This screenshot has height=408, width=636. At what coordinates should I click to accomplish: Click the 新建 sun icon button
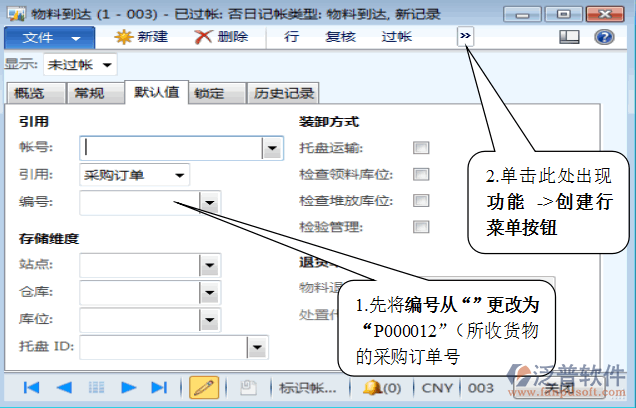tap(141, 37)
